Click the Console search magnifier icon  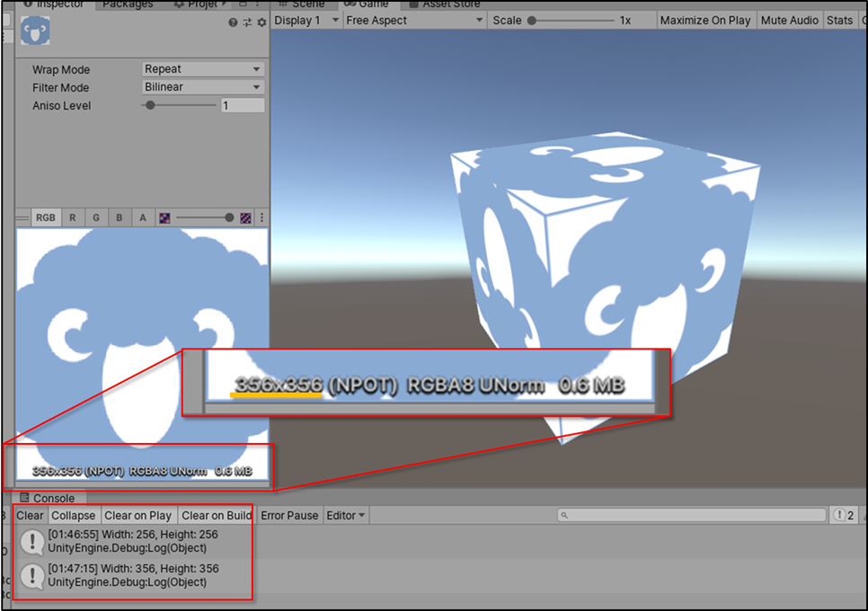tap(564, 515)
